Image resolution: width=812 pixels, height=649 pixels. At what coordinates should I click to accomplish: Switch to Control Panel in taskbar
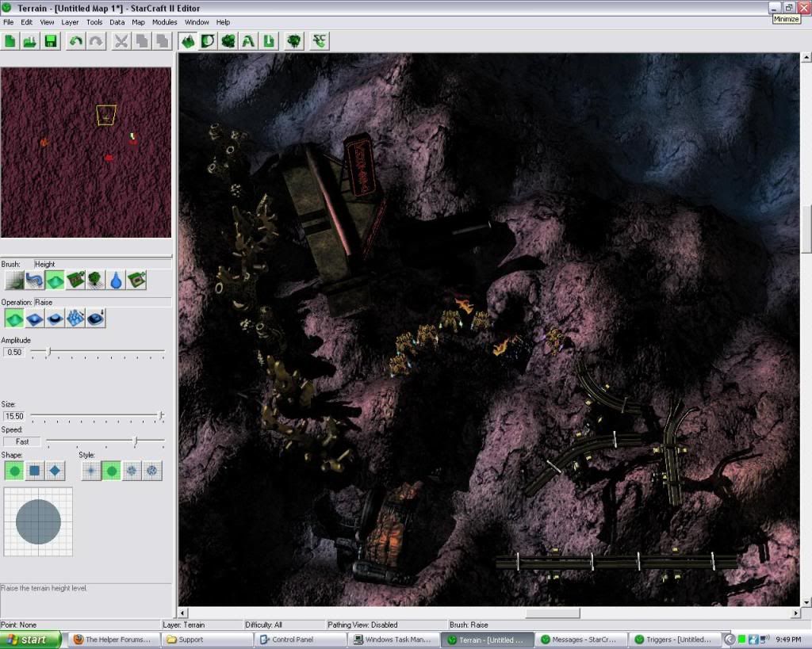click(x=301, y=639)
